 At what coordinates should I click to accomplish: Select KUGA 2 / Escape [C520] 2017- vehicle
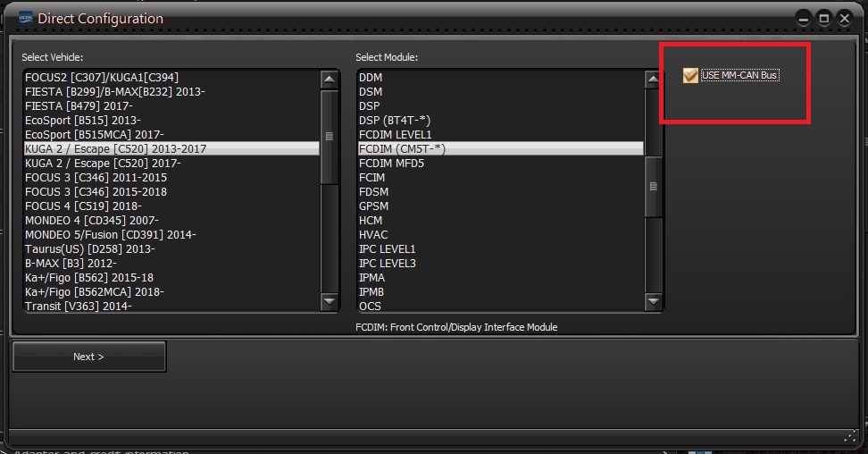(103, 163)
